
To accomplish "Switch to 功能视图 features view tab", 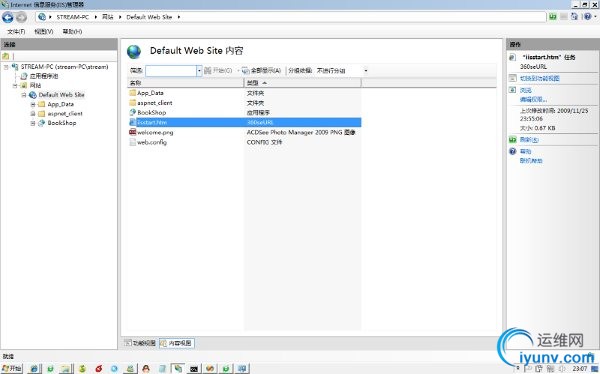I will pyautogui.click(x=140, y=343).
